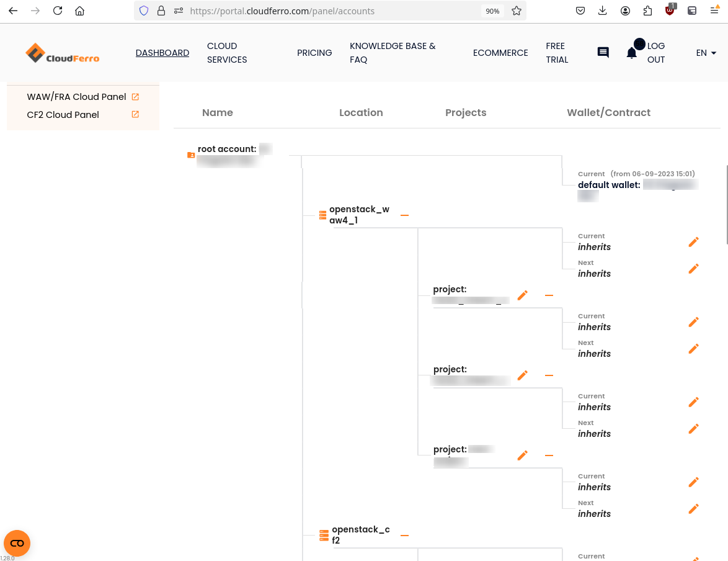
Task: Click the tracking protection shield in the address bar
Action: pos(143,11)
